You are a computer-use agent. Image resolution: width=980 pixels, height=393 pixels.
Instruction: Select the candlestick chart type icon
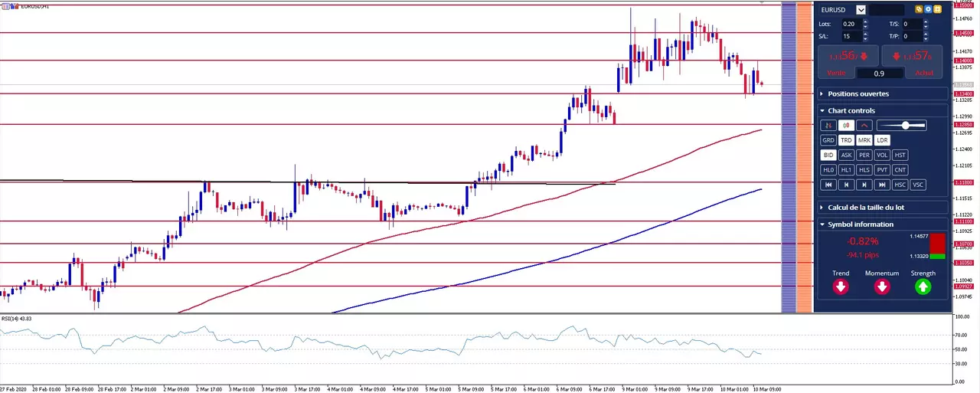tap(846, 125)
